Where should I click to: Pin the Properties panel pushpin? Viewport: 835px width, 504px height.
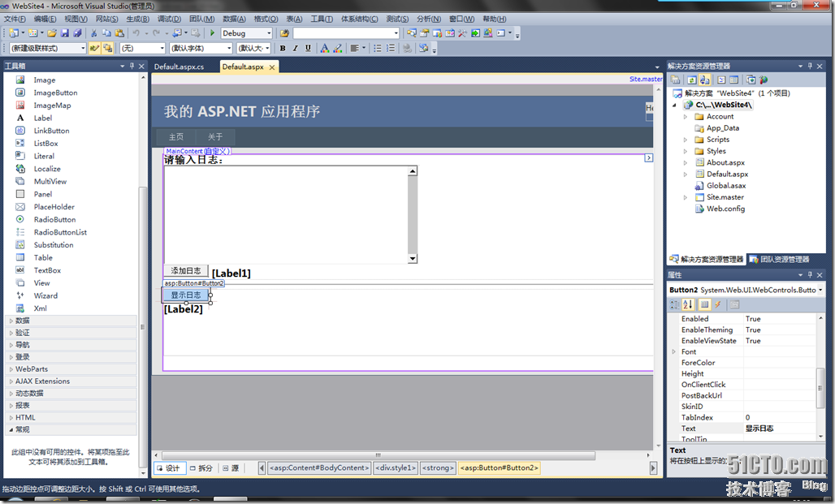tap(810, 275)
